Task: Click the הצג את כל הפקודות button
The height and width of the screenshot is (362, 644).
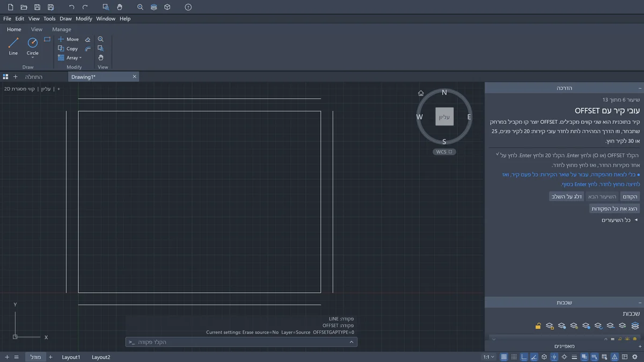Action: click(x=614, y=209)
